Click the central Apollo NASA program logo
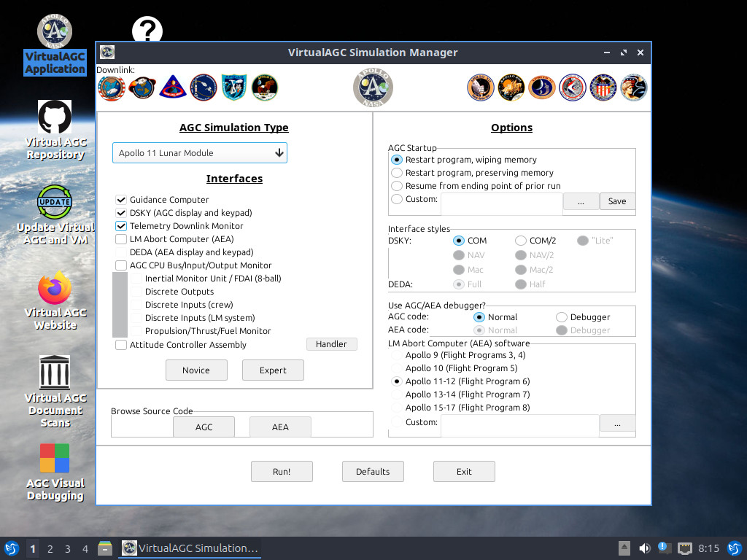Image resolution: width=747 pixels, height=560 pixels. click(373, 87)
